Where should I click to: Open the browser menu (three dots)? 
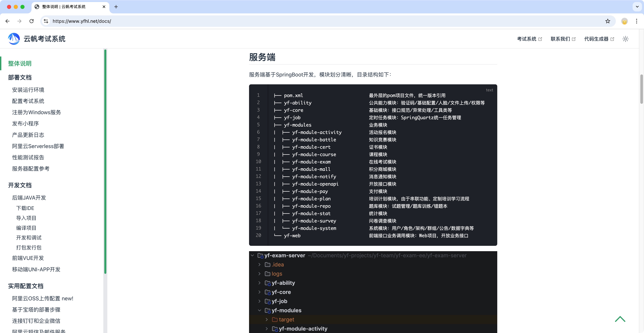tap(636, 21)
